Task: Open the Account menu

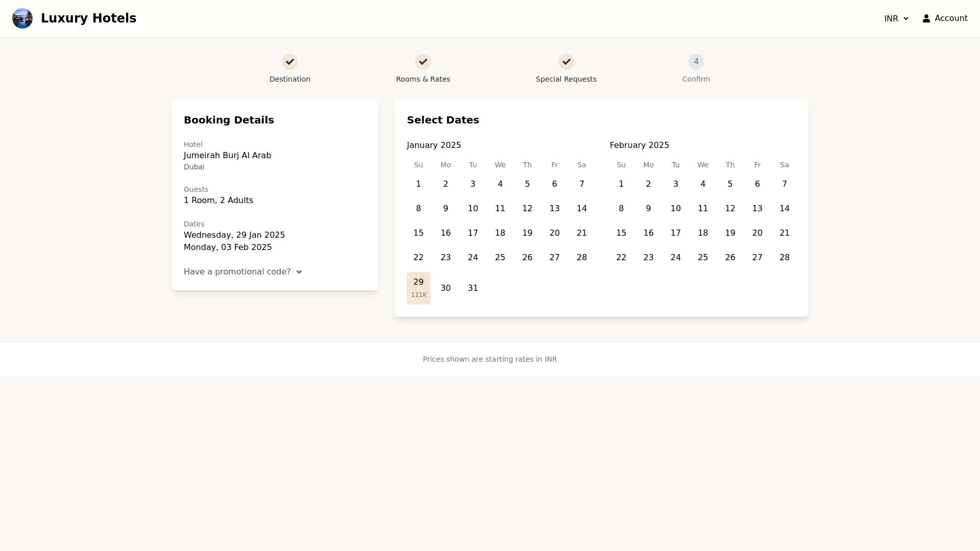Action: point(945,18)
